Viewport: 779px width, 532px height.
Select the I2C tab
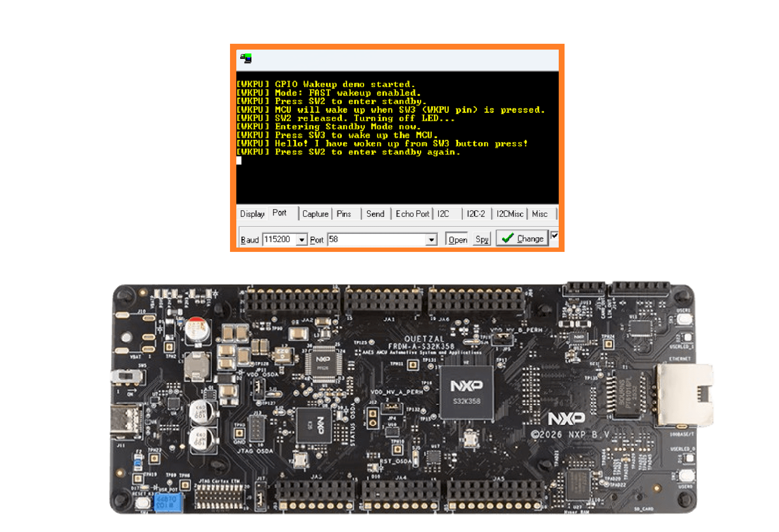(443, 214)
